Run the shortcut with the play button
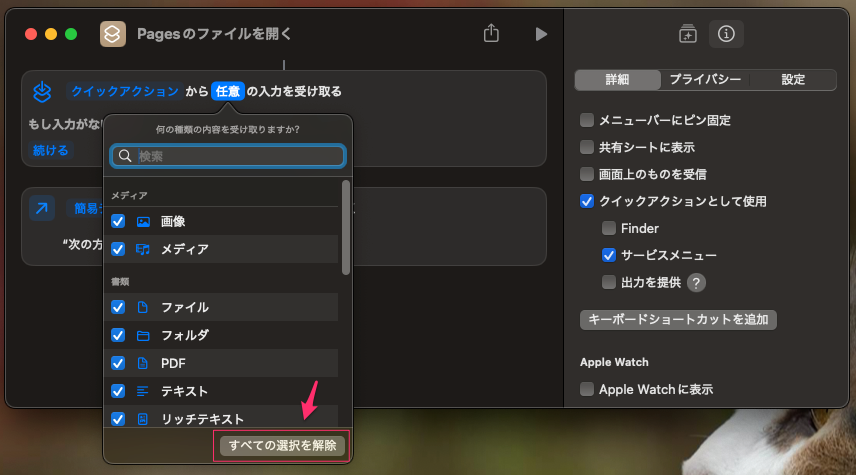This screenshot has height=475, width=856. (541, 34)
